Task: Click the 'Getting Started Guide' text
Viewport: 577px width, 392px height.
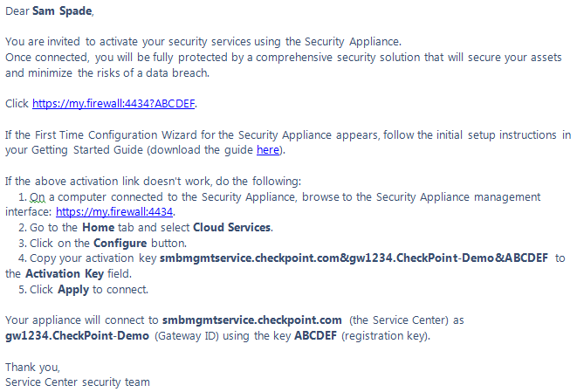Action: (87, 150)
